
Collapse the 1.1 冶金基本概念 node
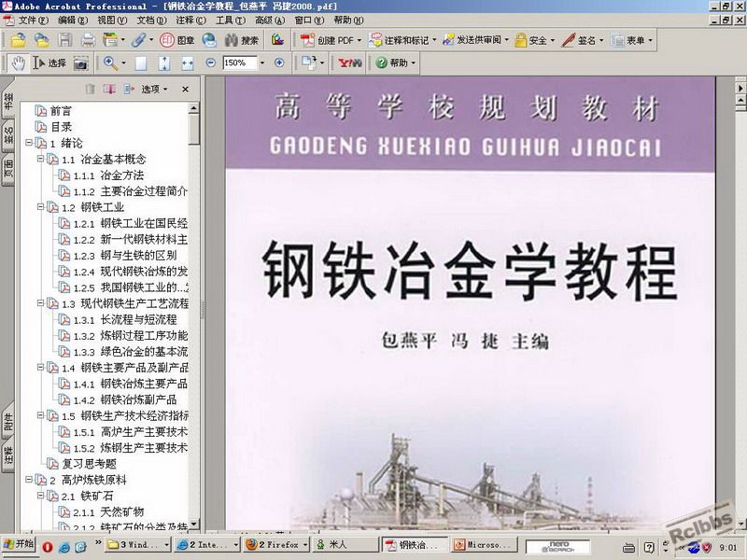click(x=41, y=159)
